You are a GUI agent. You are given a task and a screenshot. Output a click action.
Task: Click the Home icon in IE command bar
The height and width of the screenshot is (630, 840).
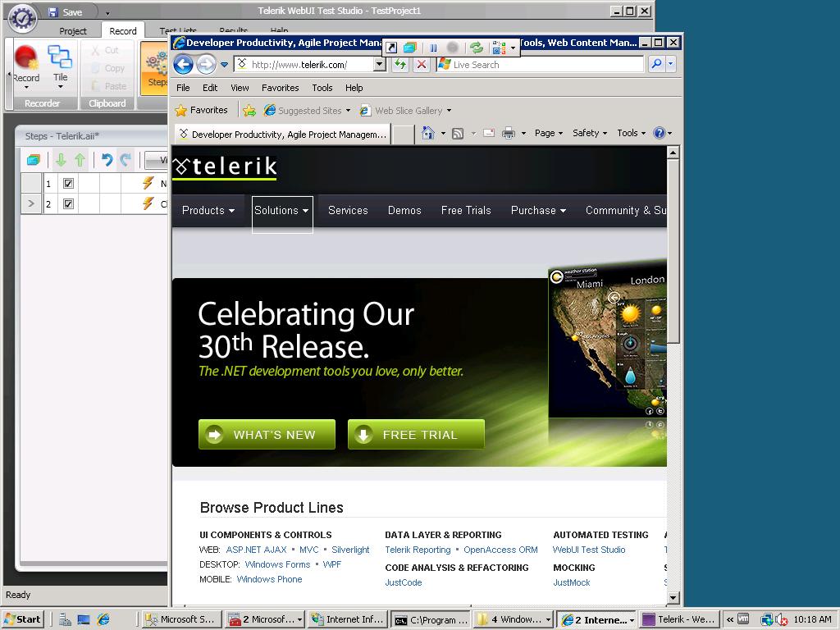click(427, 133)
